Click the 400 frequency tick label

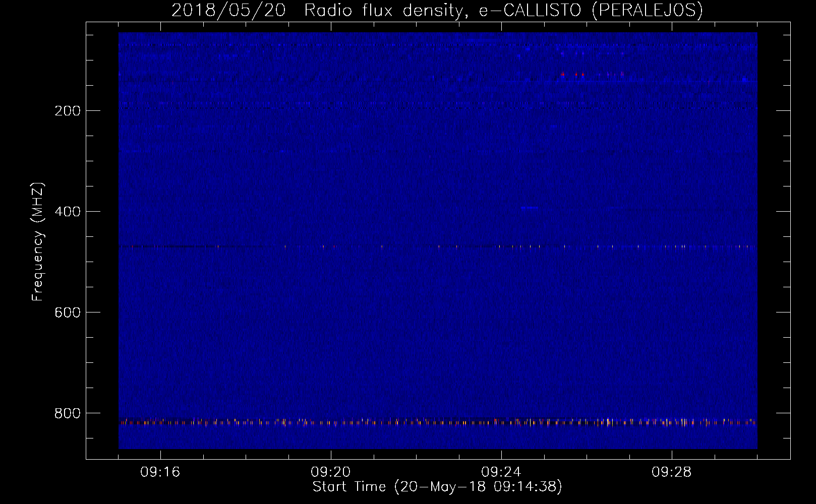(x=67, y=211)
